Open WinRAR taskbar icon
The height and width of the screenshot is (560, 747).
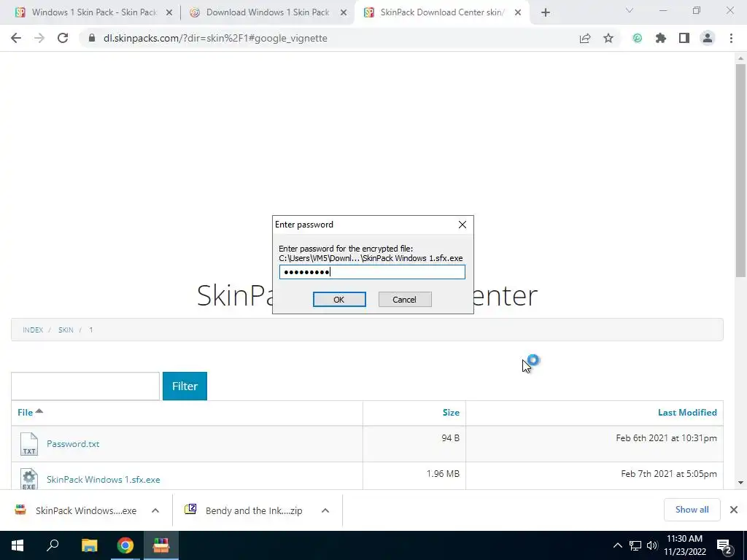tap(161, 545)
